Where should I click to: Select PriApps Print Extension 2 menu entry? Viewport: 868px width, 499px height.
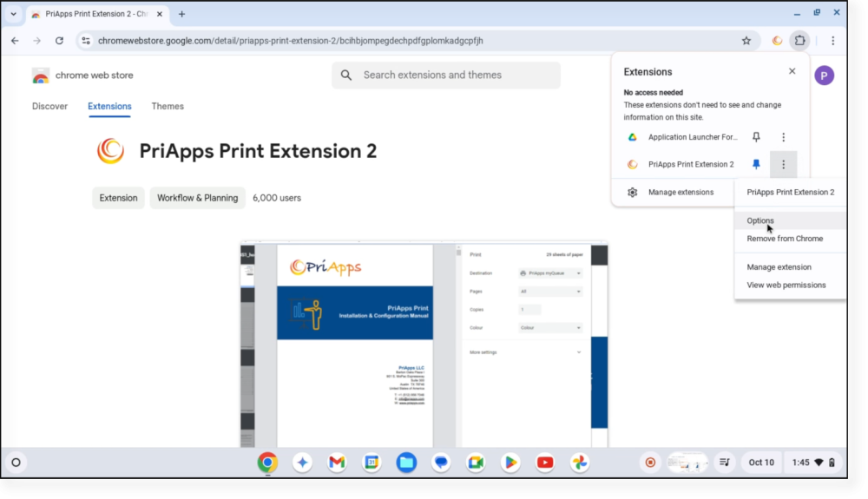click(x=791, y=192)
